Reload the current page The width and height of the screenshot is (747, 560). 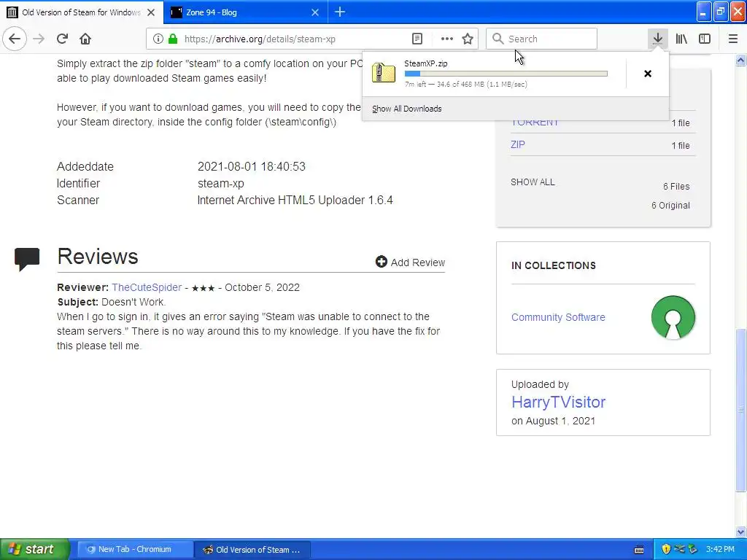click(62, 39)
